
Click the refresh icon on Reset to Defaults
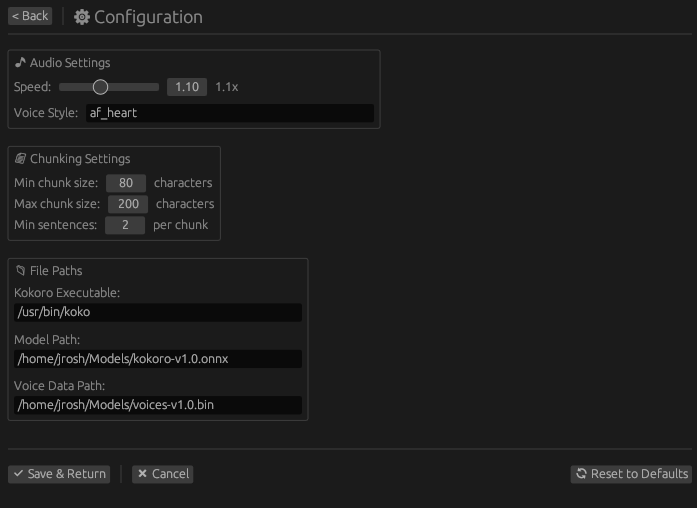coord(580,474)
